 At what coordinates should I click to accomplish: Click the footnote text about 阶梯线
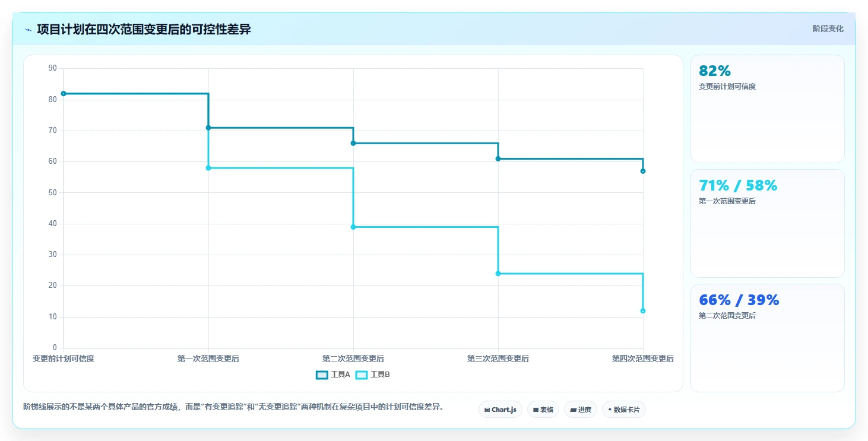coord(233,407)
